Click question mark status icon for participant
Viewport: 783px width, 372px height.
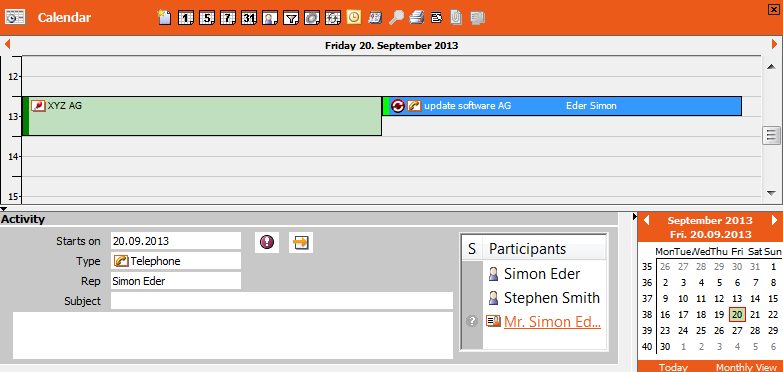coord(472,321)
